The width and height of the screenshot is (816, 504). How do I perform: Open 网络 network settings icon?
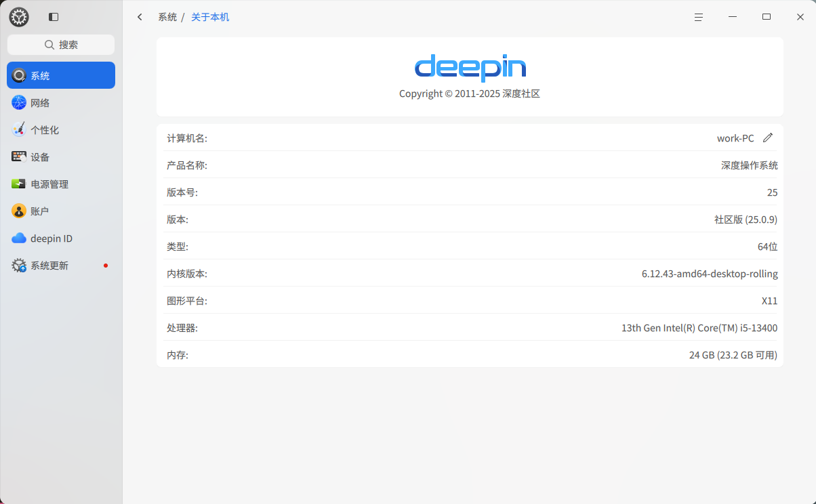coord(19,103)
